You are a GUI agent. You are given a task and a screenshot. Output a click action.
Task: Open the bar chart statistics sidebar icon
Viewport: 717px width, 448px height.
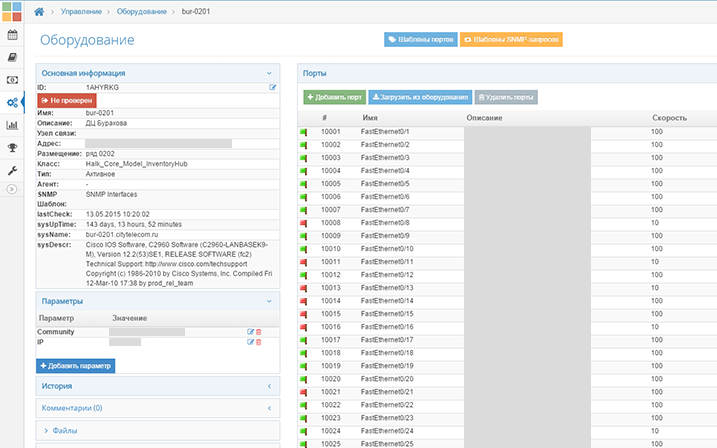[x=12, y=125]
